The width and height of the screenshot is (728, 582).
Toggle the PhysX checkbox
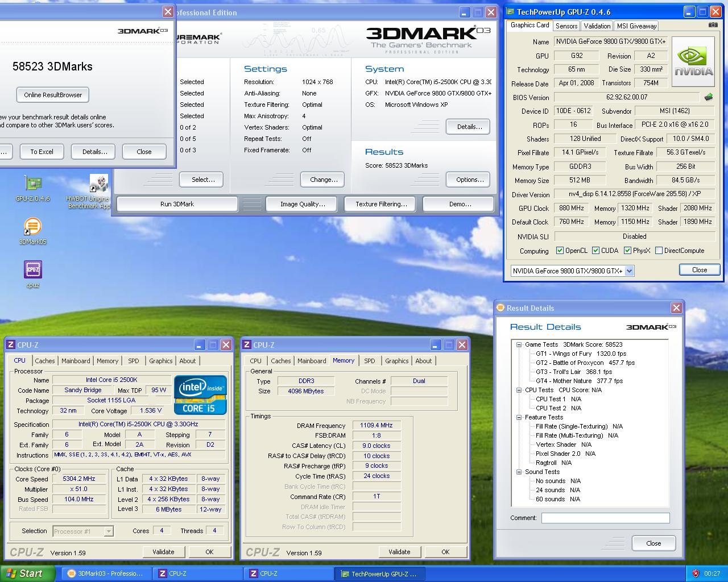pos(627,251)
